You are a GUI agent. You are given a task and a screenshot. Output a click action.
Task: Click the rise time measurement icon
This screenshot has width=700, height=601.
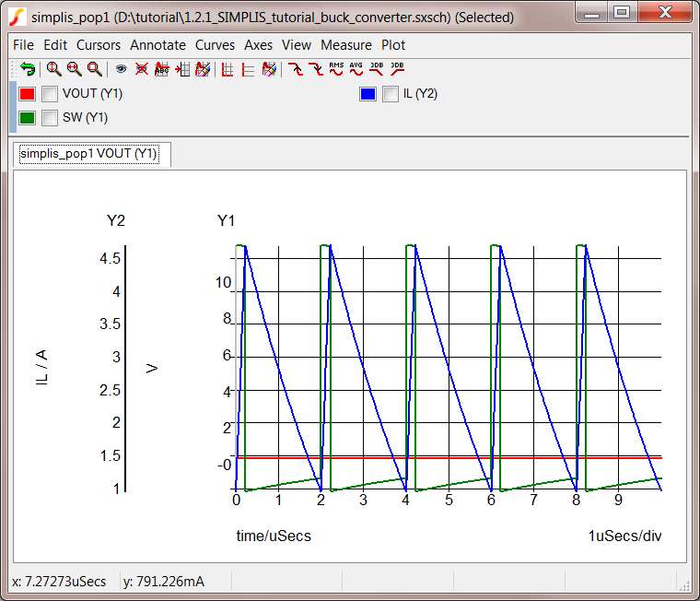point(295,69)
